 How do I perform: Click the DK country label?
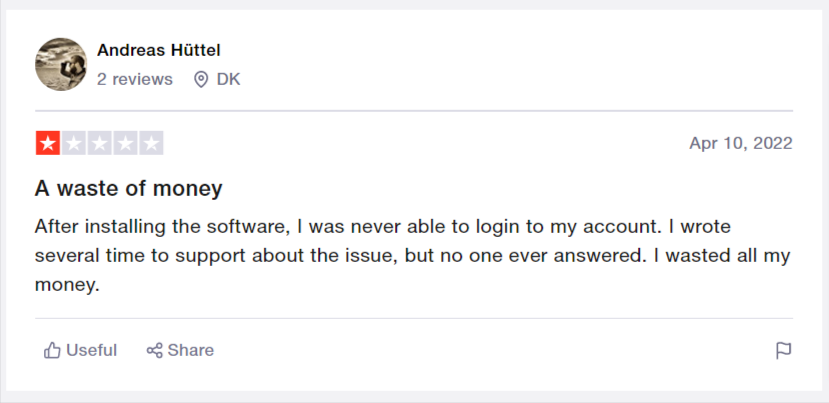pyautogui.click(x=228, y=79)
